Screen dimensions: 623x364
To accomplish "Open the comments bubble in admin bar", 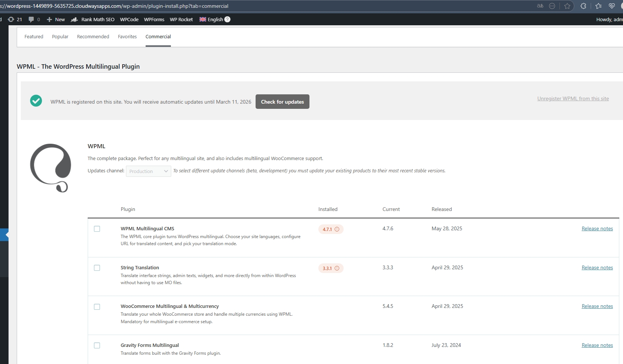I will (34, 19).
